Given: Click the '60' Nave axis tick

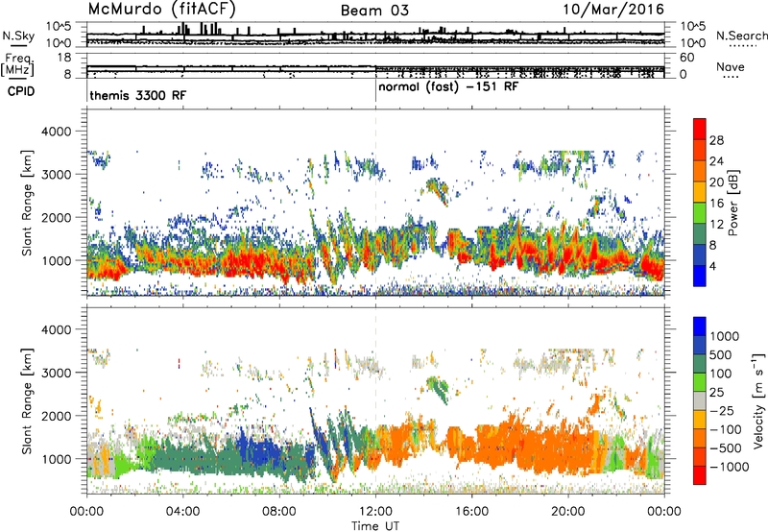Looking at the screenshot, I should [686, 58].
